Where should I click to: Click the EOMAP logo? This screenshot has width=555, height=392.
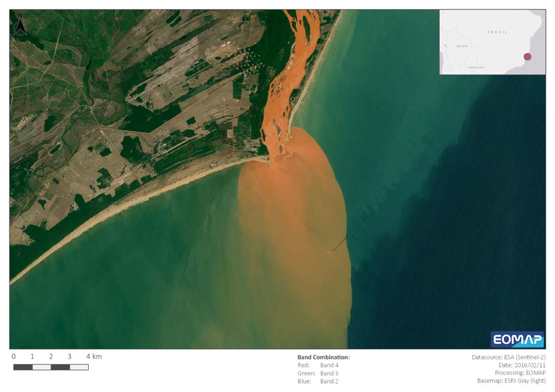(517, 339)
